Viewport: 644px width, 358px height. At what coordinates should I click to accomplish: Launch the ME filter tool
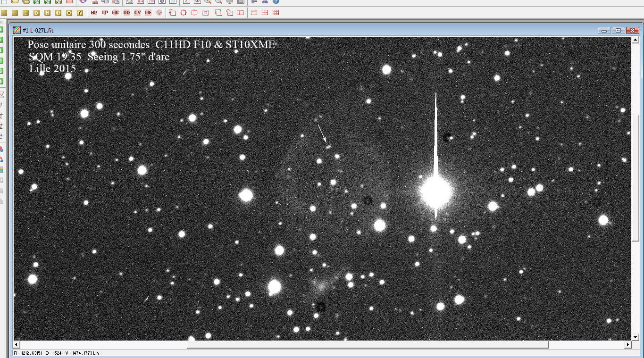[x=148, y=13]
